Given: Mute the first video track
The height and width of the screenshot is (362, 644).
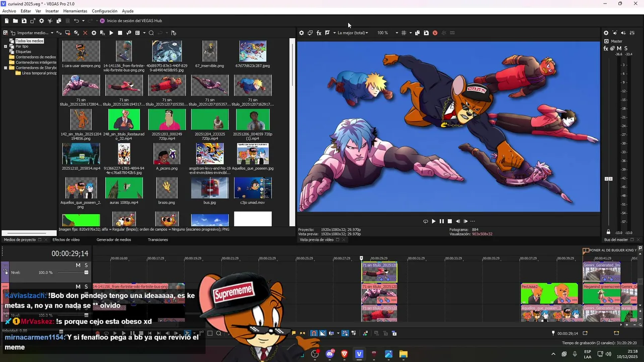Looking at the screenshot, I should pyautogui.click(x=78, y=265).
